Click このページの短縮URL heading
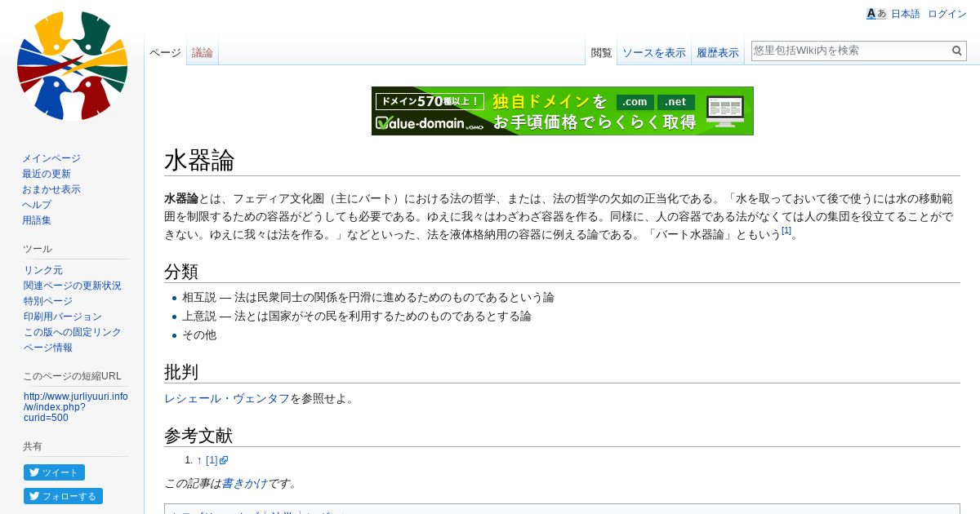 tap(72, 376)
